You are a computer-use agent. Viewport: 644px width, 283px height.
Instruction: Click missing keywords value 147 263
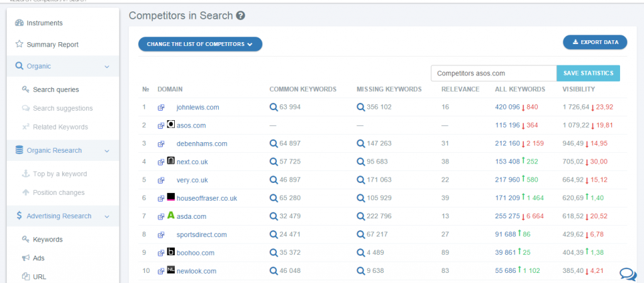point(379,144)
